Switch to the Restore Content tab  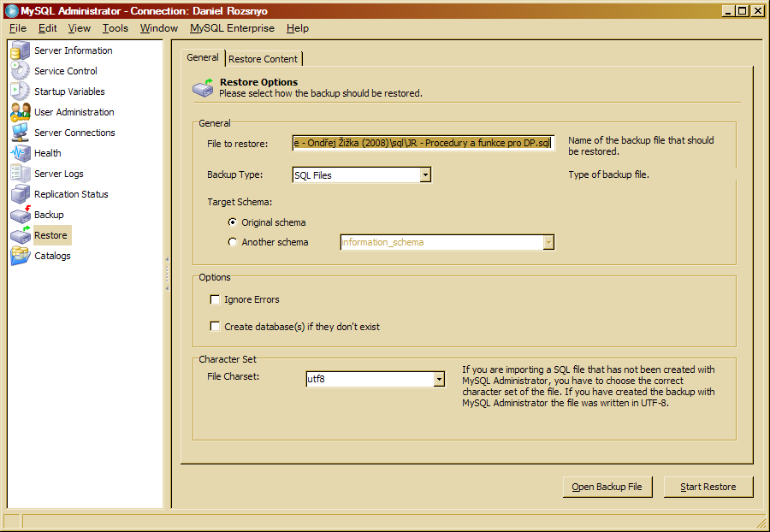(264, 59)
